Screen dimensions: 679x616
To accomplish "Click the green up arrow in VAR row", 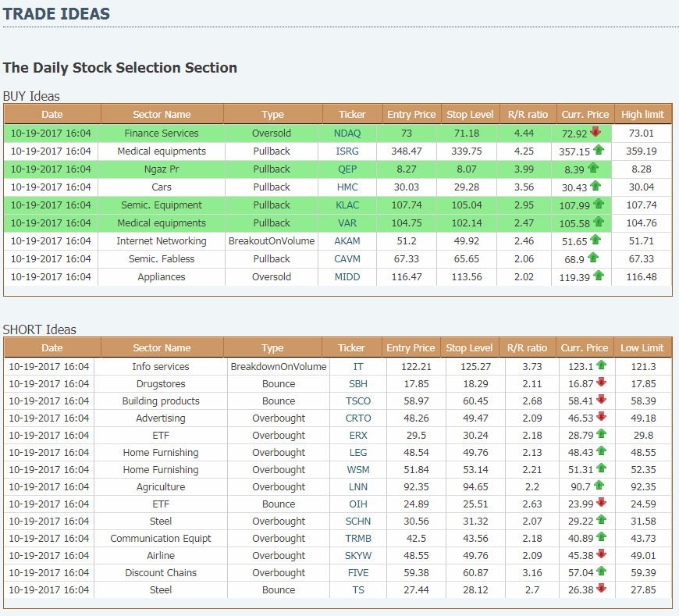I will tap(599, 222).
